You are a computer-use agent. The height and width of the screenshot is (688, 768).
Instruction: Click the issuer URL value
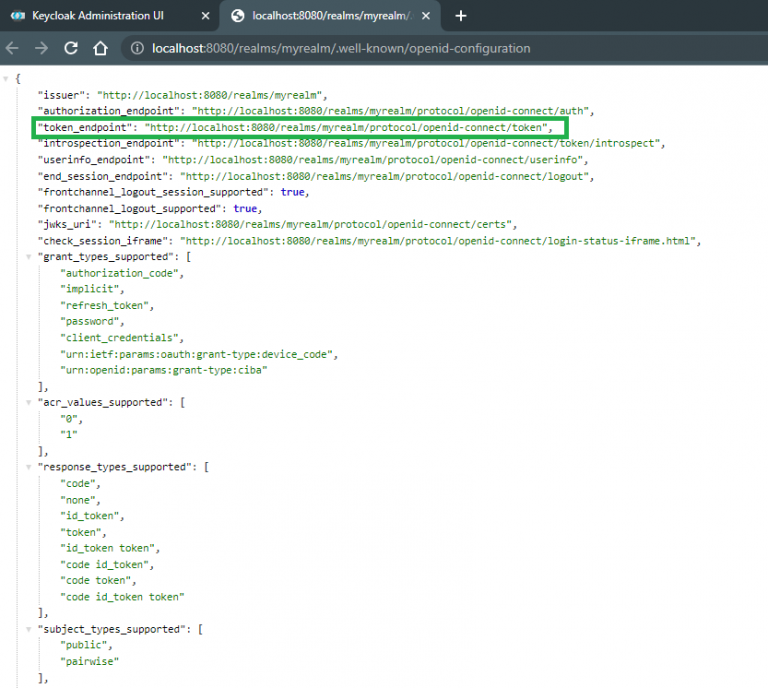click(209, 95)
